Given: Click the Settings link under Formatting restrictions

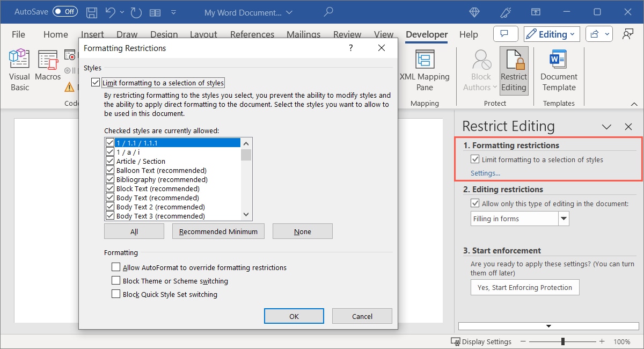Looking at the screenshot, I should [485, 173].
